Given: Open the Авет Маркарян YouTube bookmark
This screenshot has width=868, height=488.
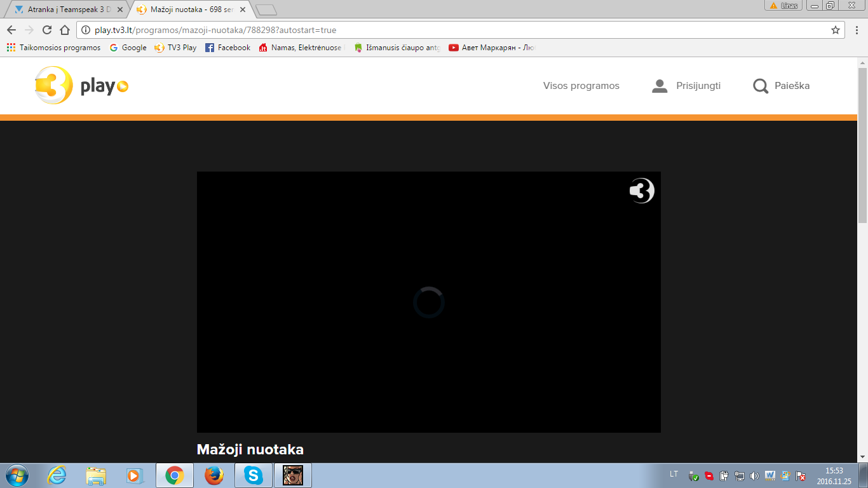Looking at the screenshot, I should [x=492, y=48].
